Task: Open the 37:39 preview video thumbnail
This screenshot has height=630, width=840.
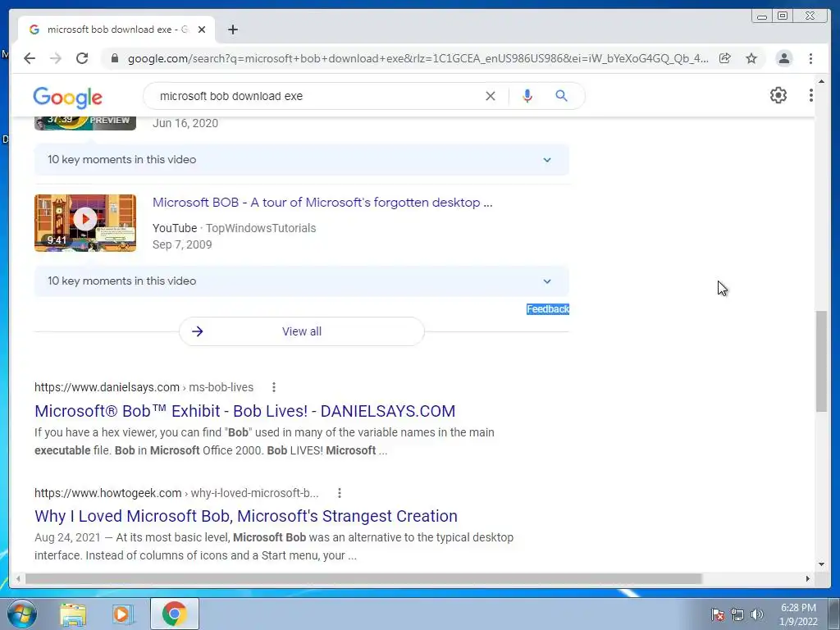Action: click(x=85, y=122)
